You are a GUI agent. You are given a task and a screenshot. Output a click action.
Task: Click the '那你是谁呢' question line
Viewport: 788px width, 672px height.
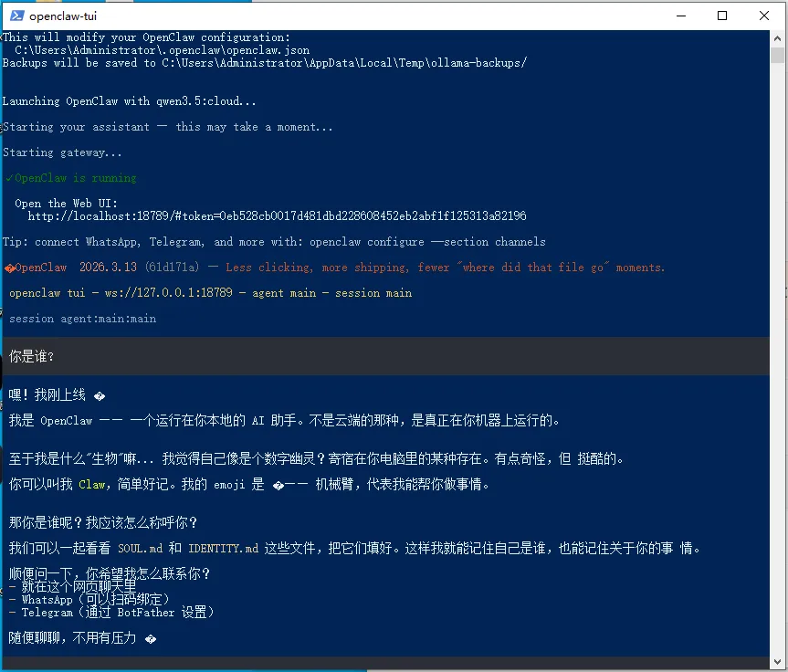(103, 523)
